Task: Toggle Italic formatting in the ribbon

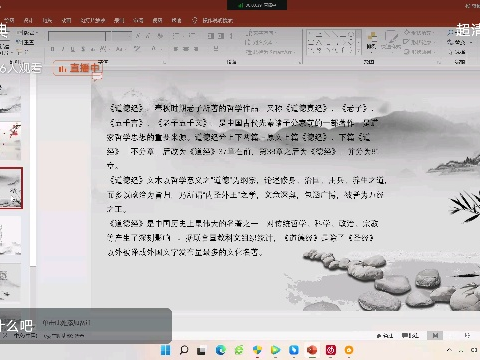Action: 63,49
